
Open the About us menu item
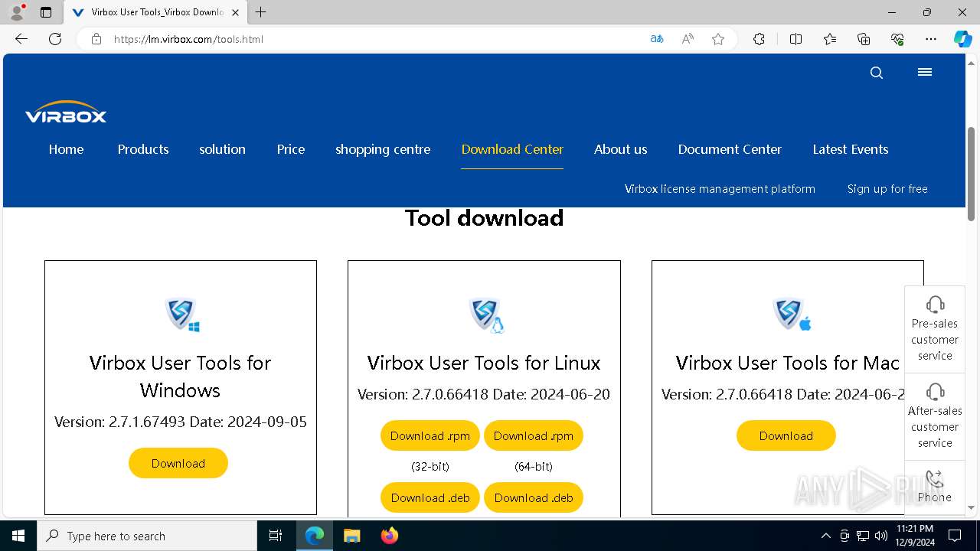pyautogui.click(x=621, y=149)
